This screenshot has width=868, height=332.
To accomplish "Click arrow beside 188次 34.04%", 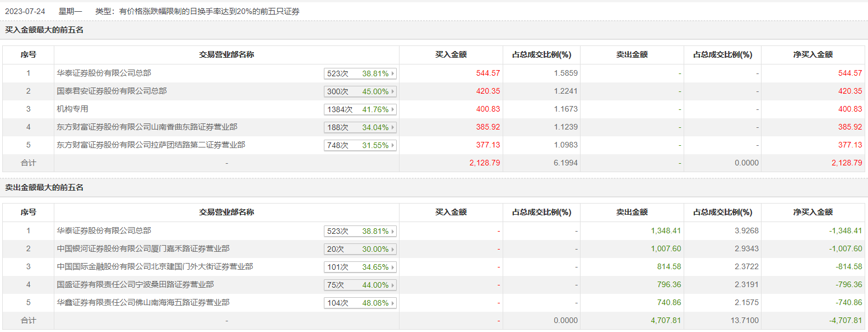I will [x=393, y=127].
